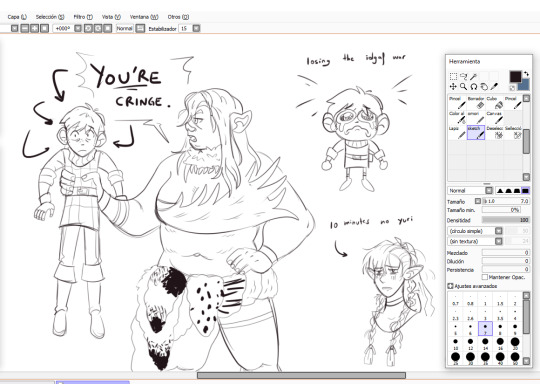The width and height of the screenshot is (540, 384).
Task: Pick brush size 9 preset
Action: [x=515, y=329]
